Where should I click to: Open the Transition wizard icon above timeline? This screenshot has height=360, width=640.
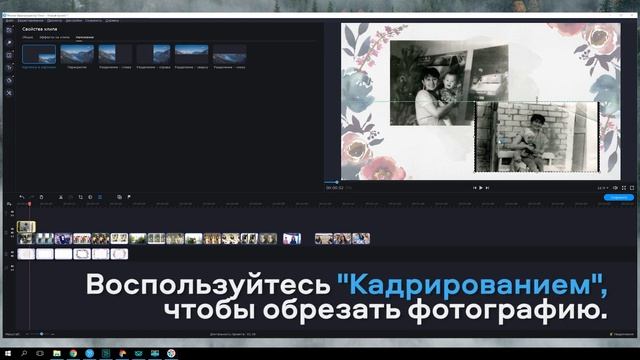click(119, 197)
